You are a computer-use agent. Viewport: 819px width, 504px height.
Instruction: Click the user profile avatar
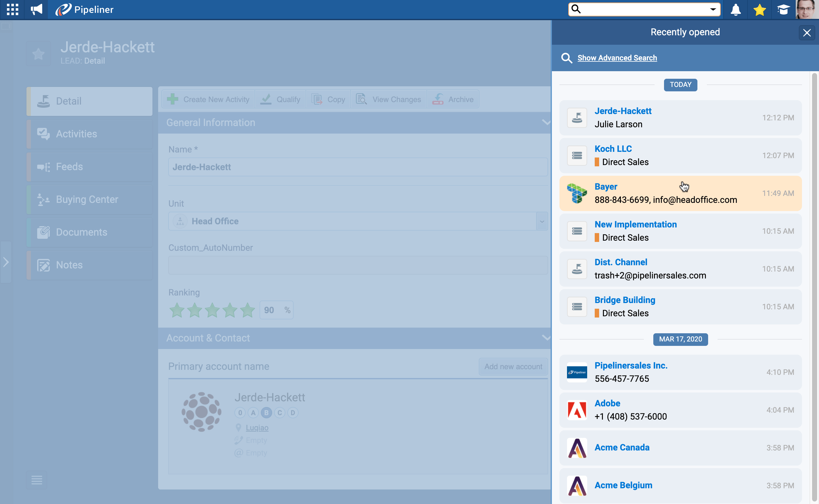coord(807,9)
